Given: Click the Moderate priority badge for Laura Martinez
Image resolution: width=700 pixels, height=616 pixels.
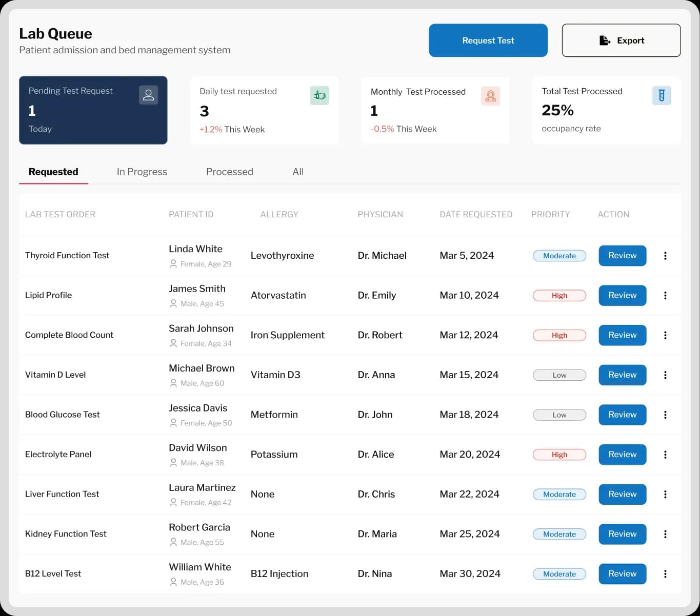Looking at the screenshot, I should [x=559, y=495].
